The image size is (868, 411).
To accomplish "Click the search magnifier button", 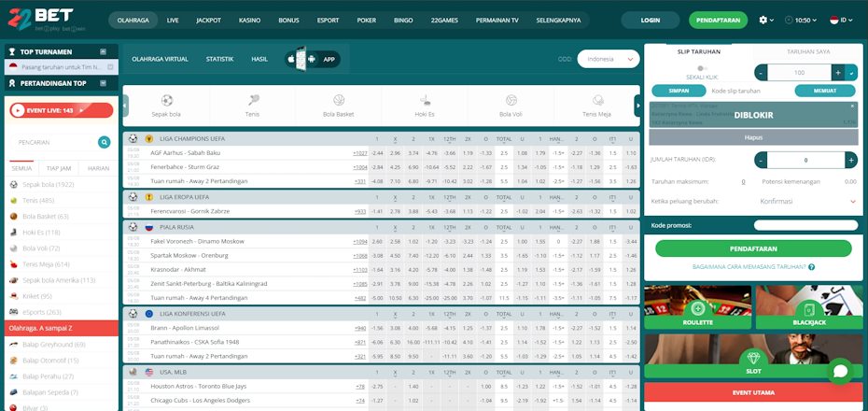I will pyautogui.click(x=105, y=142).
